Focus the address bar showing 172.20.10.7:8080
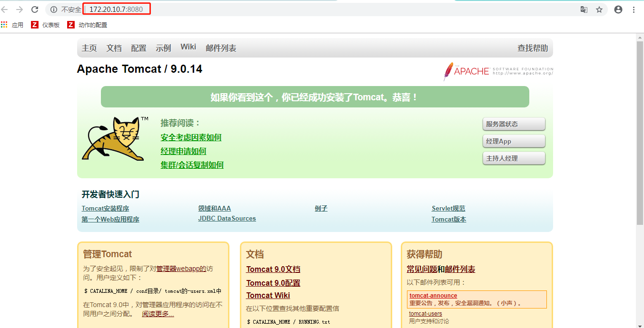 point(314,10)
